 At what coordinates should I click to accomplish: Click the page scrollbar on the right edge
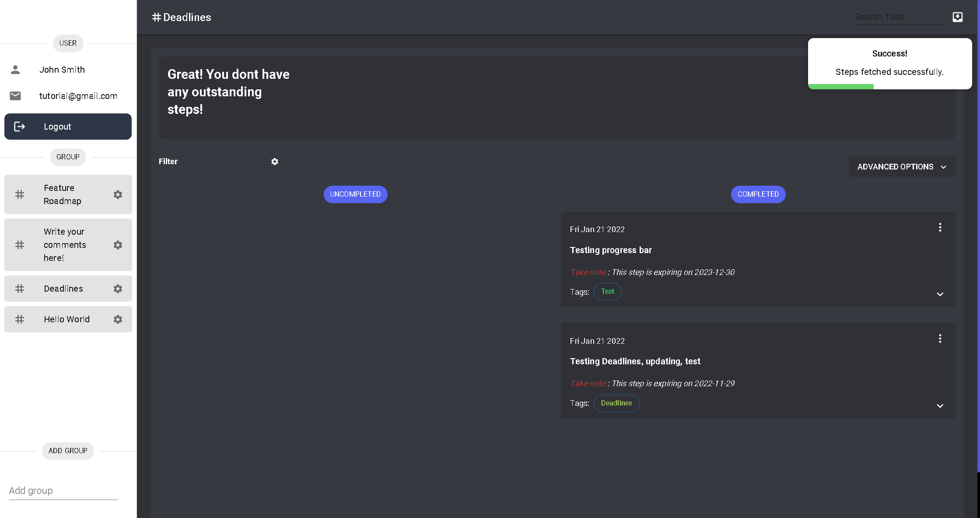[x=978, y=236]
